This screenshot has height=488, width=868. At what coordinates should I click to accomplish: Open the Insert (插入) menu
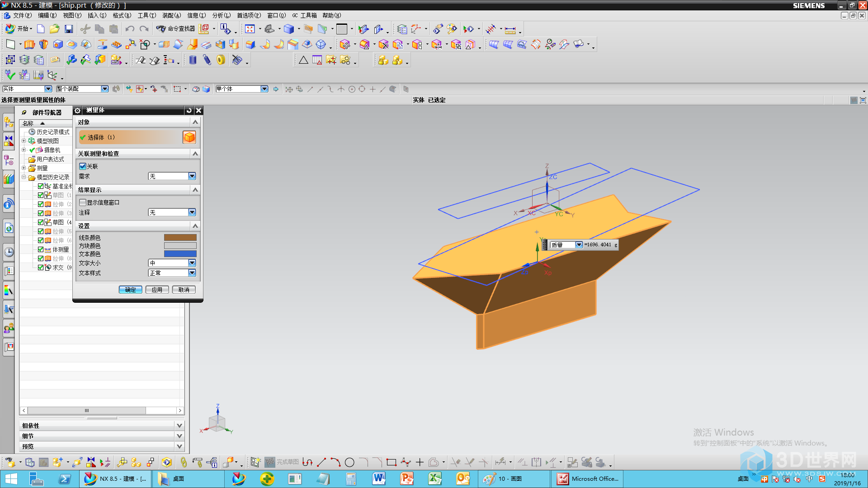(97, 15)
